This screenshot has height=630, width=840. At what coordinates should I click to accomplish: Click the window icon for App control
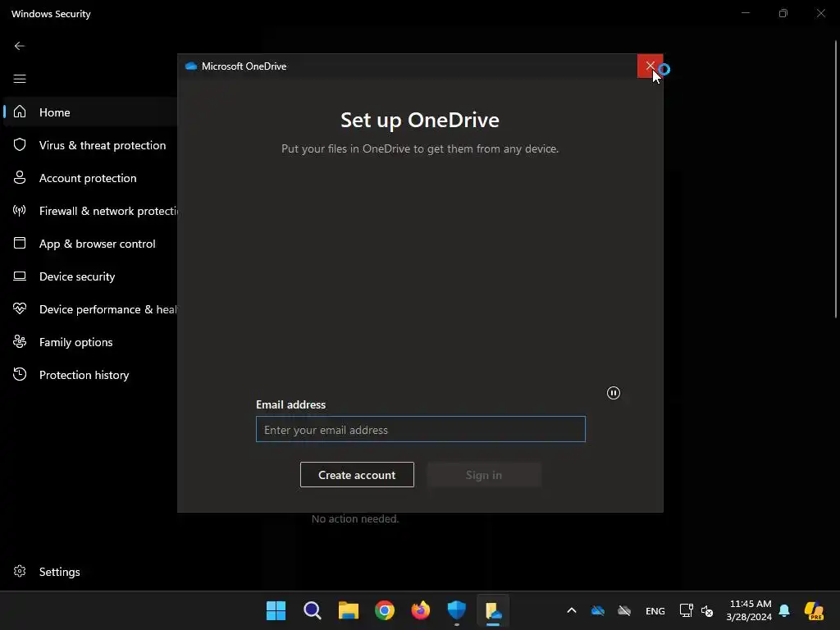[20, 243]
